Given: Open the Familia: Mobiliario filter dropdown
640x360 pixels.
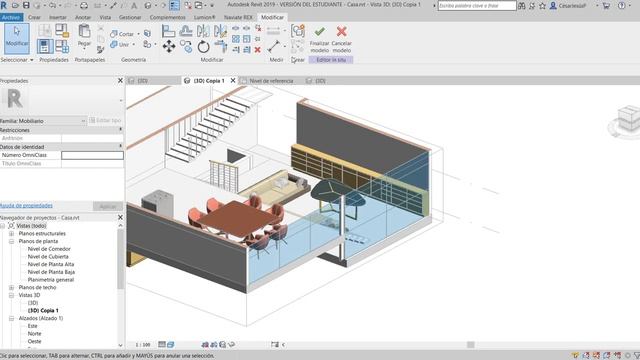Looking at the screenshot, I should 43,121.
